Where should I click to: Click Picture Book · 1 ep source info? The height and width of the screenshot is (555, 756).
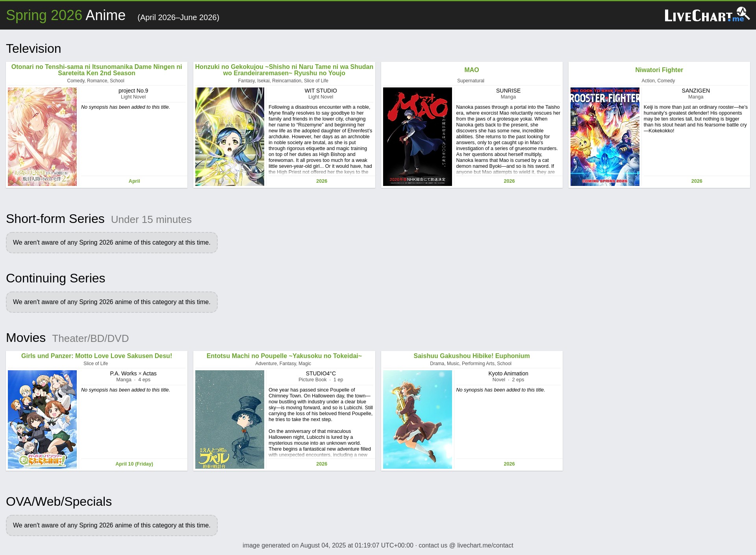(321, 380)
